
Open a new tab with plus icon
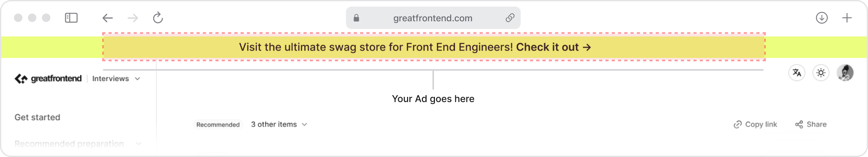click(847, 18)
